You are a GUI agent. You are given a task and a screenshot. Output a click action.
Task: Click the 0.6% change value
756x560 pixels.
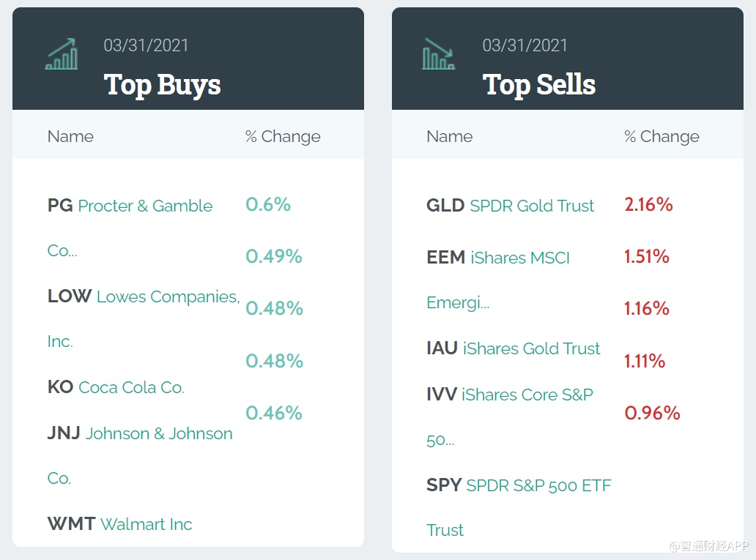(268, 204)
